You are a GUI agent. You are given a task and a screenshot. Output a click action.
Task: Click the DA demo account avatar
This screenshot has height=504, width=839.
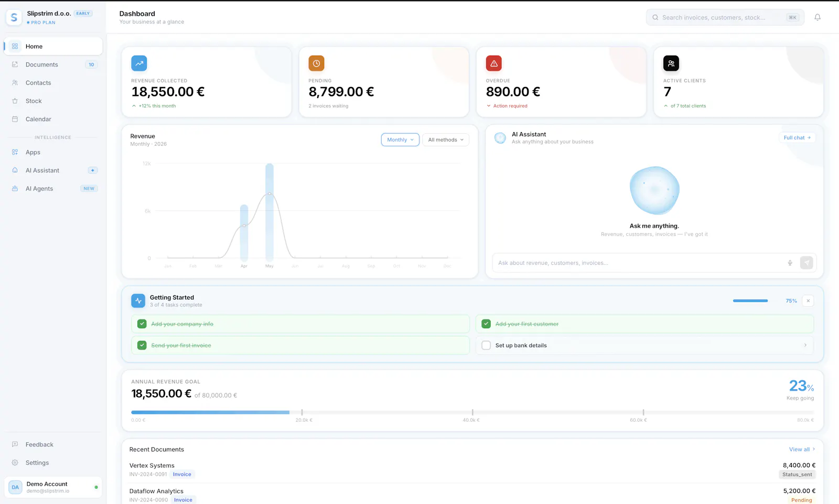(15, 487)
